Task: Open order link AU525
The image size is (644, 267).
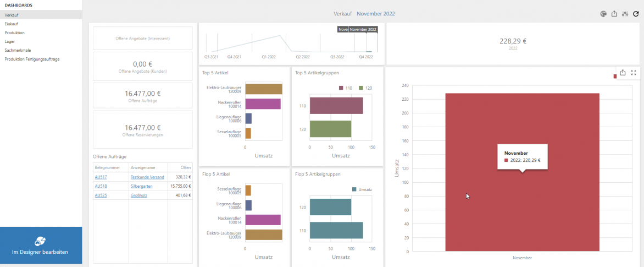Action: [101, 195]
